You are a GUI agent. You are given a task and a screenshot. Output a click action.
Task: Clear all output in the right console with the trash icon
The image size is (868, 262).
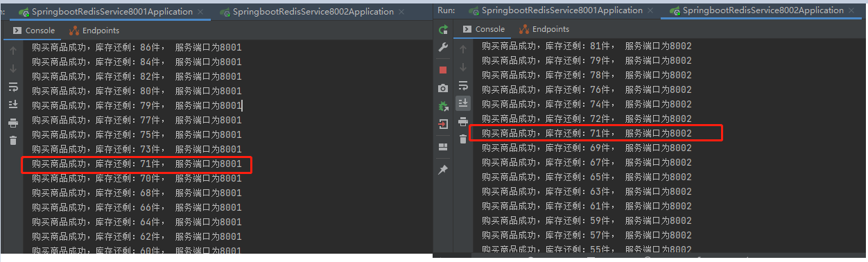[x=462, y=140]
